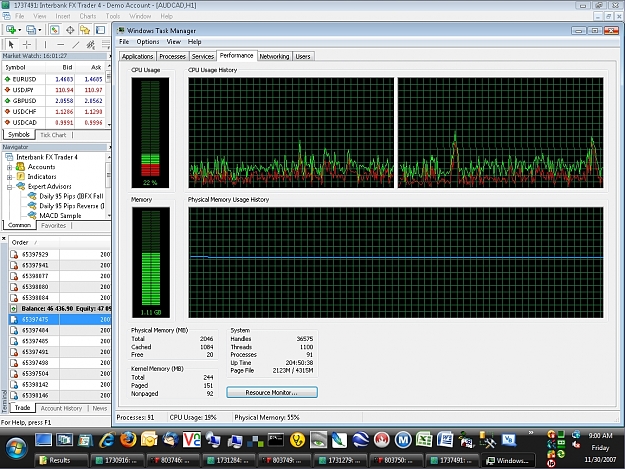The image size is (625, 469).
Task: Switch to the Users tab
Action: coord(303,57)
